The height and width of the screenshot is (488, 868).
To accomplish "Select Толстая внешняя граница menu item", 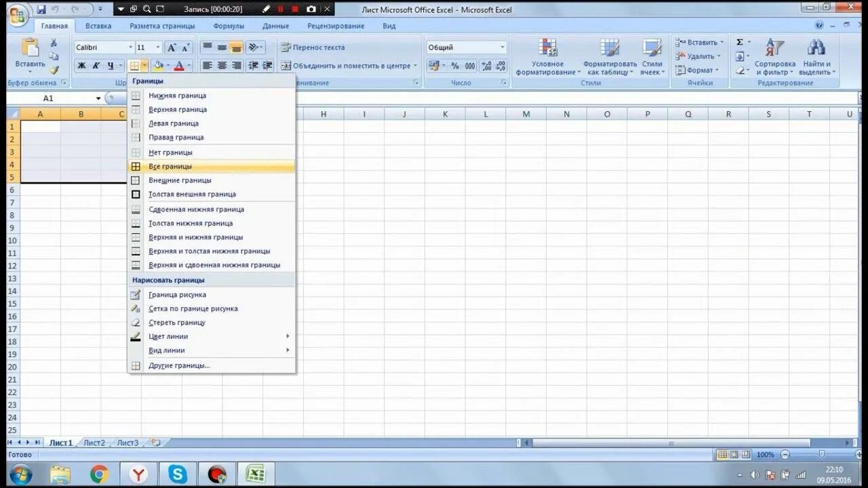I will [x=212, y=194].
